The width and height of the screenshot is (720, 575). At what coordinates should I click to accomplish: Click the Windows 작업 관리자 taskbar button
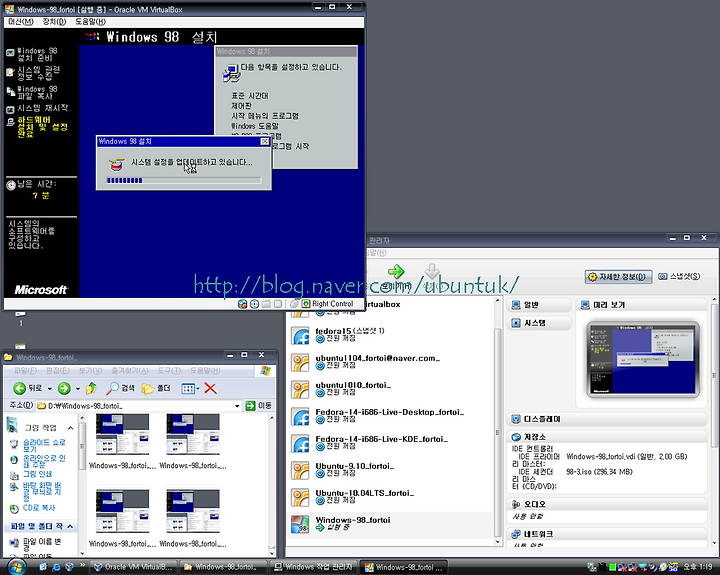(x=314, y=567)
